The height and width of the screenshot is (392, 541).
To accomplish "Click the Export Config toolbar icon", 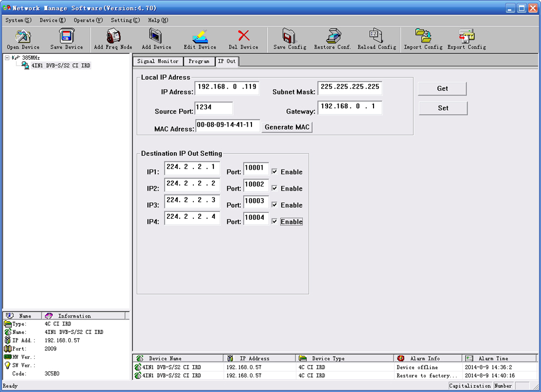I will (x=467, y=36).
